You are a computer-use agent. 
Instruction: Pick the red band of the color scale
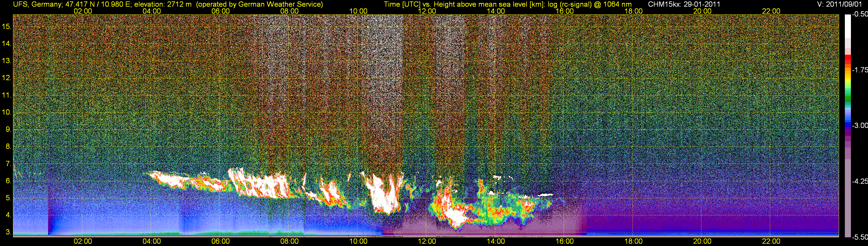[848, 59]
